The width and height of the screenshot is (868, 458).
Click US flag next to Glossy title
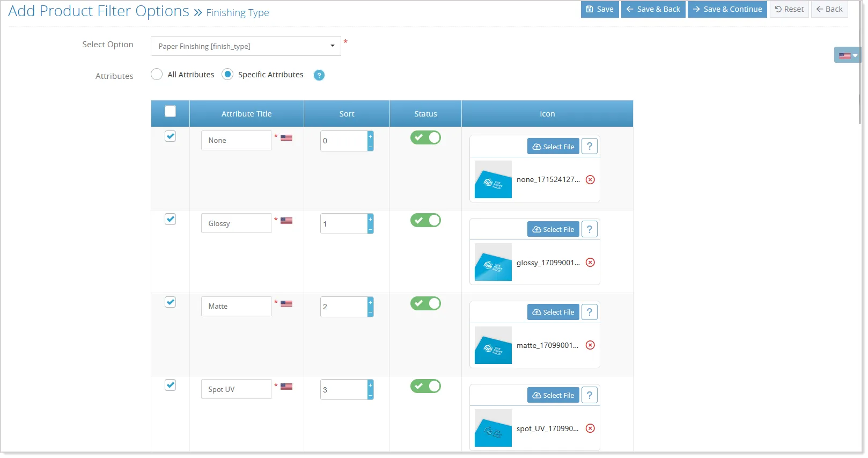286,221
